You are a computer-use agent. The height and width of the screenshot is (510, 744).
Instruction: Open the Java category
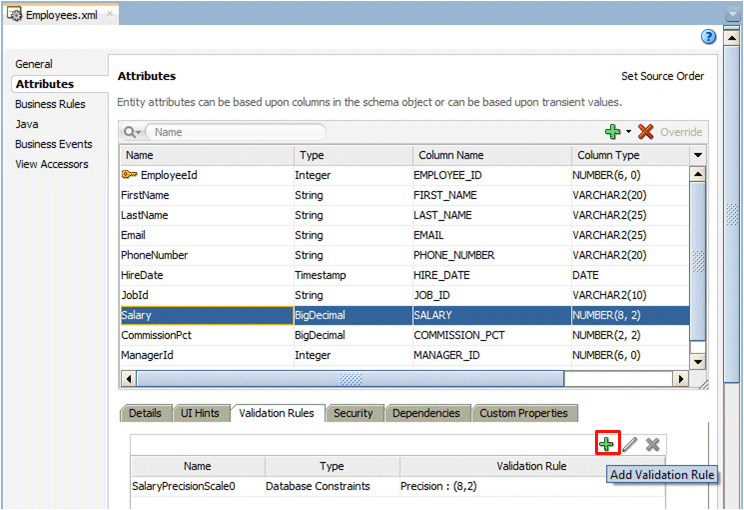point(27,124)
